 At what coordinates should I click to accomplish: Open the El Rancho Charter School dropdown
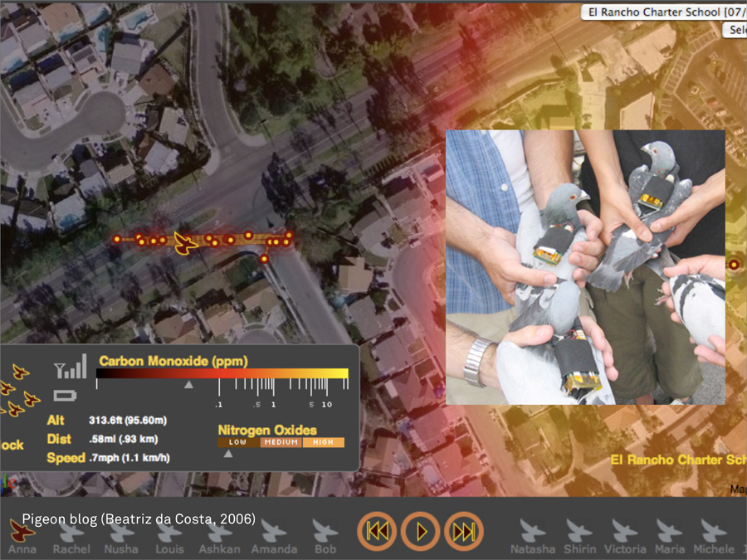tap(662, 12)
